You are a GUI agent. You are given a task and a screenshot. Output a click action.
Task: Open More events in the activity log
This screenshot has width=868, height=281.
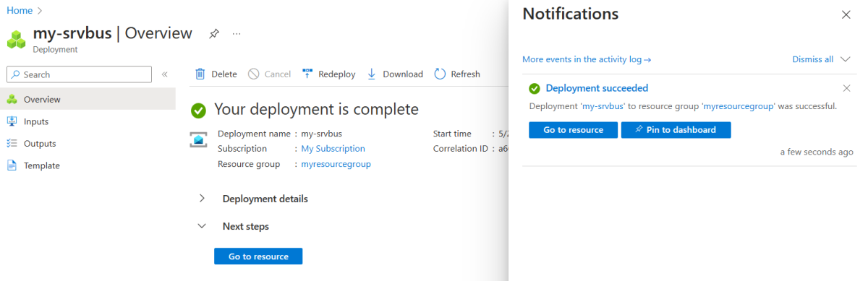coord(587,59)
